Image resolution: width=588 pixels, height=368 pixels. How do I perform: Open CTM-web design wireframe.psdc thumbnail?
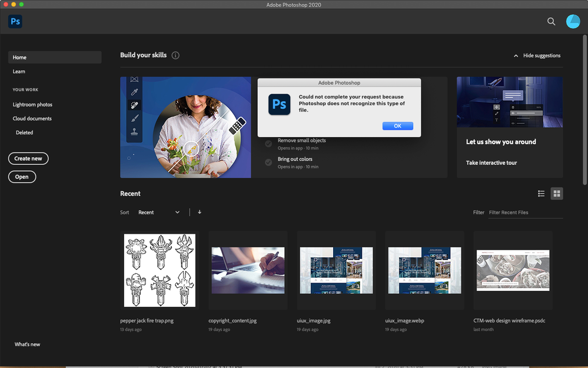[513, 270]
